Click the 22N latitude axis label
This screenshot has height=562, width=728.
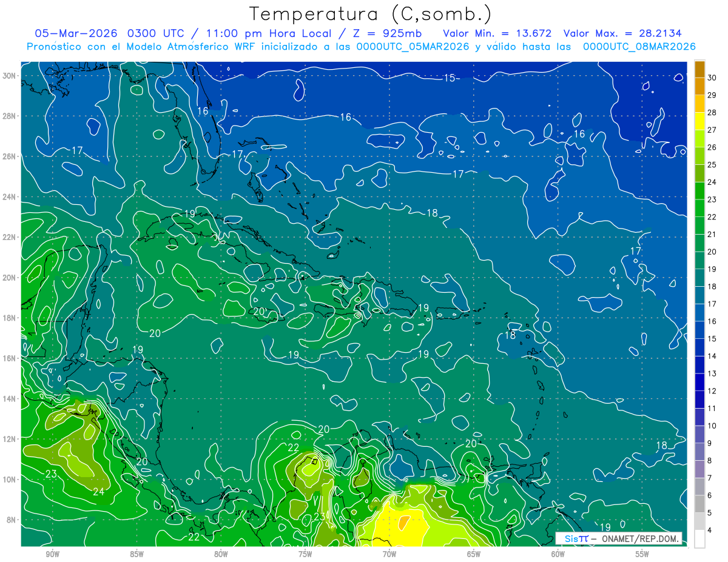pyautogui.click(x=10, y=237)
